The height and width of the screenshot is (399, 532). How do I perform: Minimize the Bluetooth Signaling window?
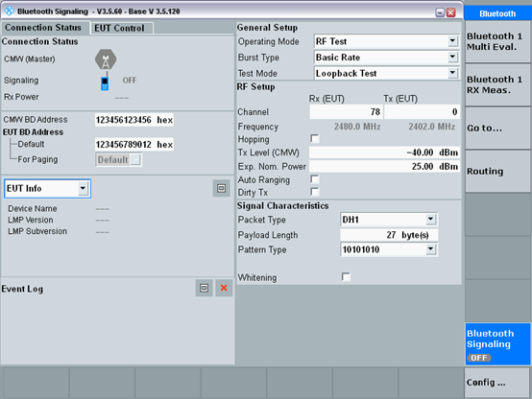pos(440,12)
